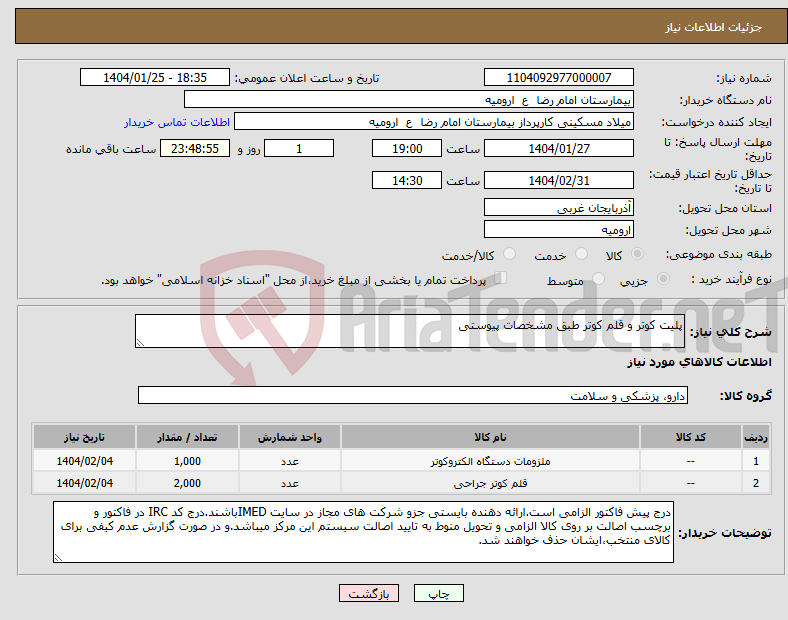Click the اطلاعات کالاهای مورد نیاز heading

click(x=699, y=362)
